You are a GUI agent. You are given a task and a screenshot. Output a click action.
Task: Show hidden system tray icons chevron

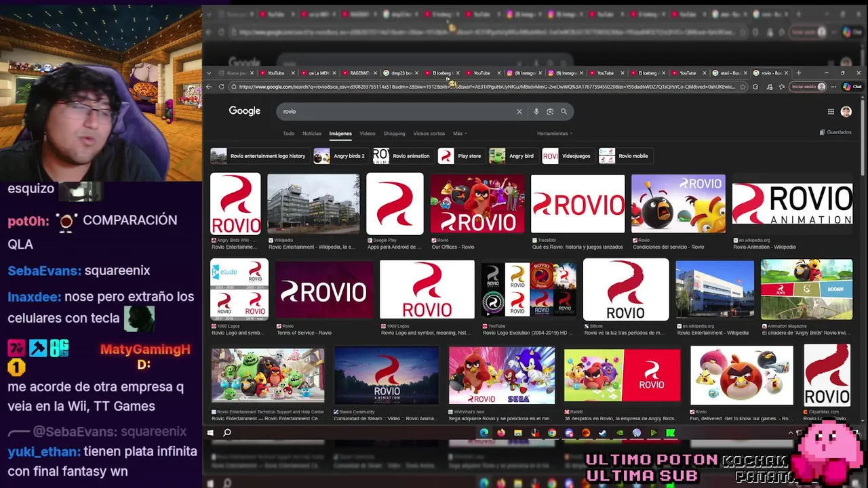point(791,432)
